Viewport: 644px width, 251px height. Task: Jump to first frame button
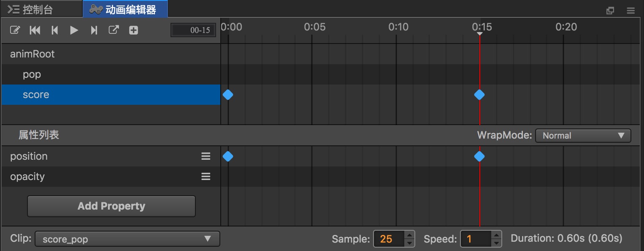tap(35, 30)
